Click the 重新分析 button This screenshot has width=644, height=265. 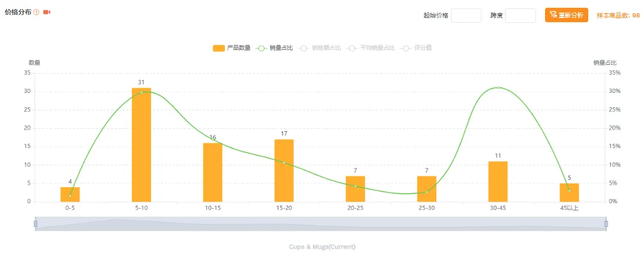click(x=567, y=15)
